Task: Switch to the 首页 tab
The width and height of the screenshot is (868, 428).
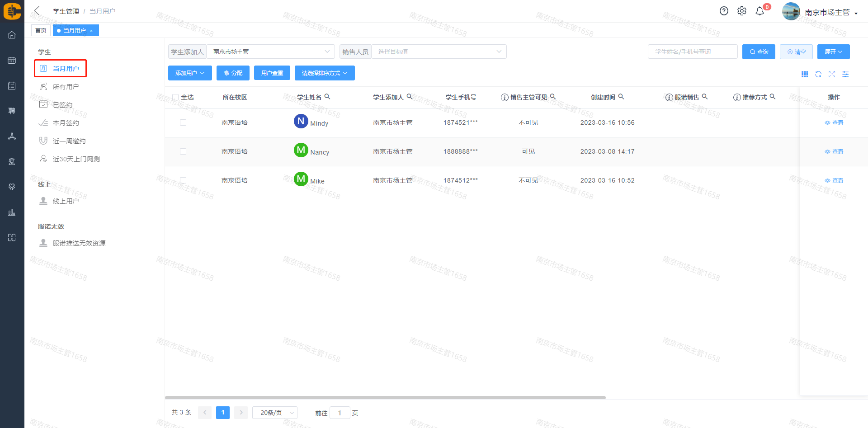Action: (41, 30)
